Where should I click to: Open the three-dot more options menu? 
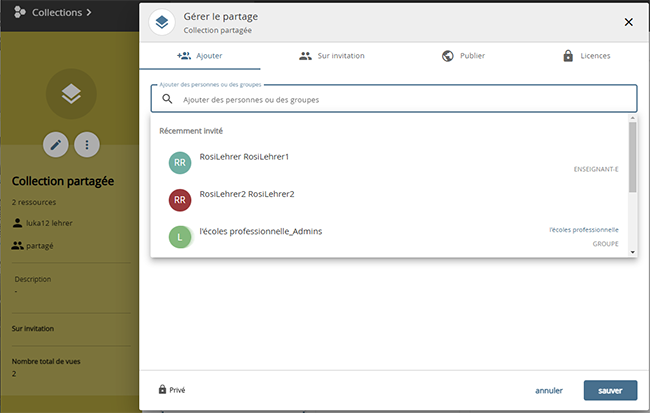[x=87, y=145]
